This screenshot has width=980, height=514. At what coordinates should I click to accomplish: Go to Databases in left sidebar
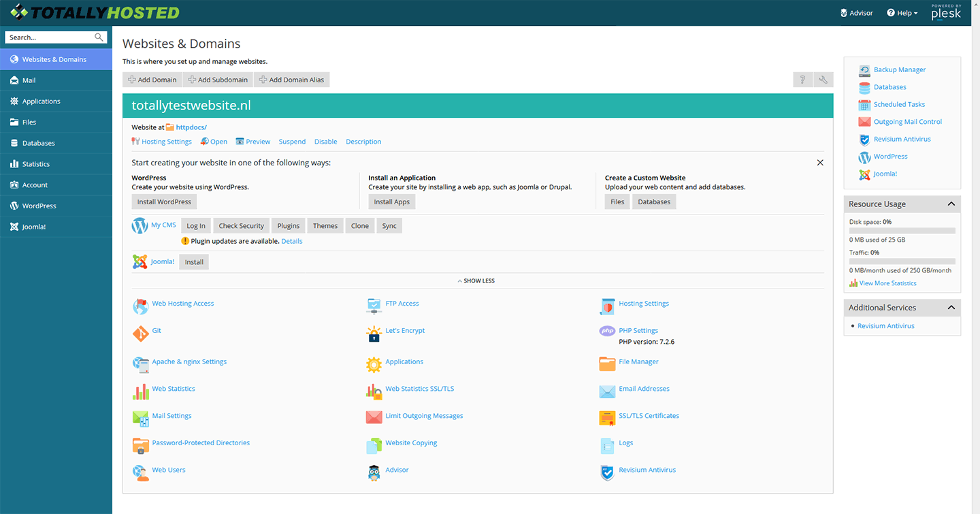[x=38, y=143]
